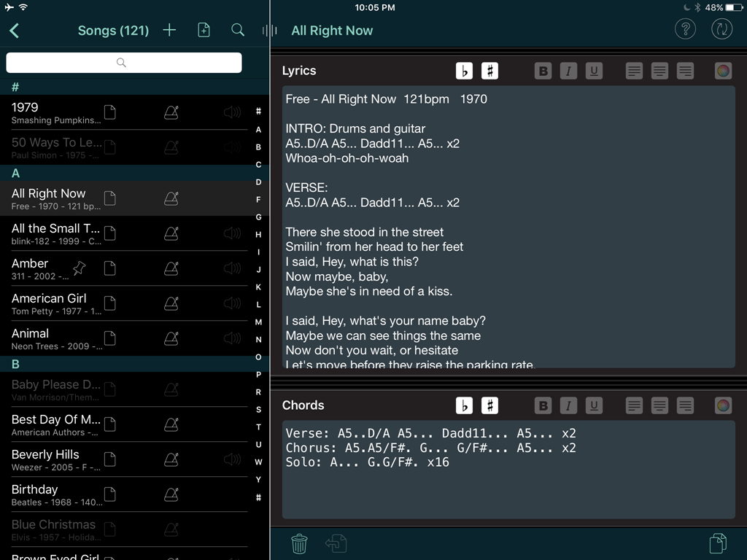Viewport: 747px width, 560px height.
Task: Align Lyrics text right
Action: [686, 71]
